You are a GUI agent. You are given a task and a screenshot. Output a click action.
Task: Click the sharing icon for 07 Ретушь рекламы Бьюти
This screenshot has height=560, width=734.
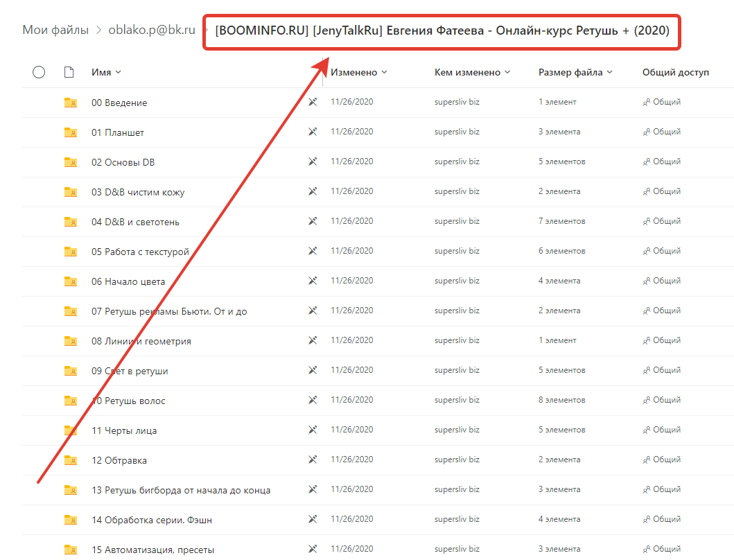click(x=647, y=311)
